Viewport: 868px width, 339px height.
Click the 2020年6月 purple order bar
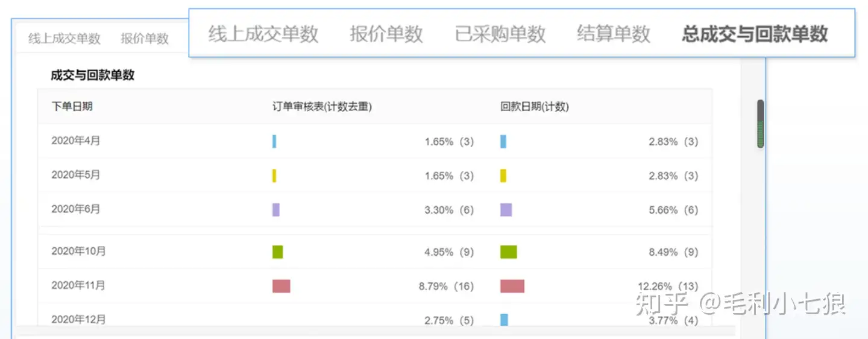[x=276, y=210]
